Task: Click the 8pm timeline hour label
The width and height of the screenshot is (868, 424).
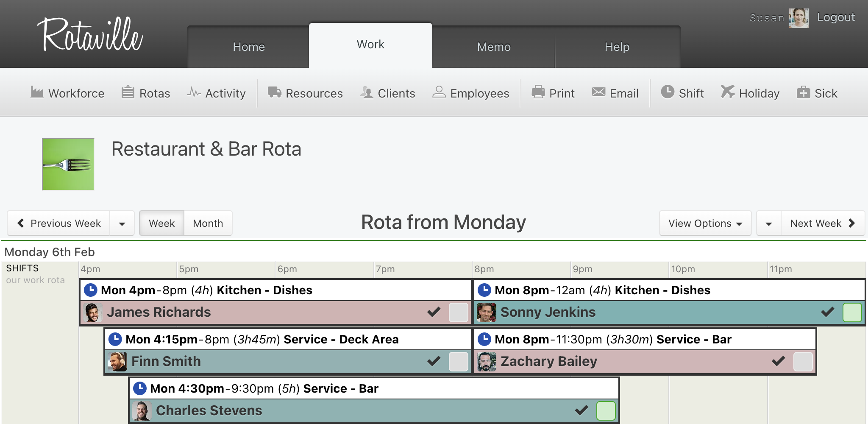Action: coord(484,269)
